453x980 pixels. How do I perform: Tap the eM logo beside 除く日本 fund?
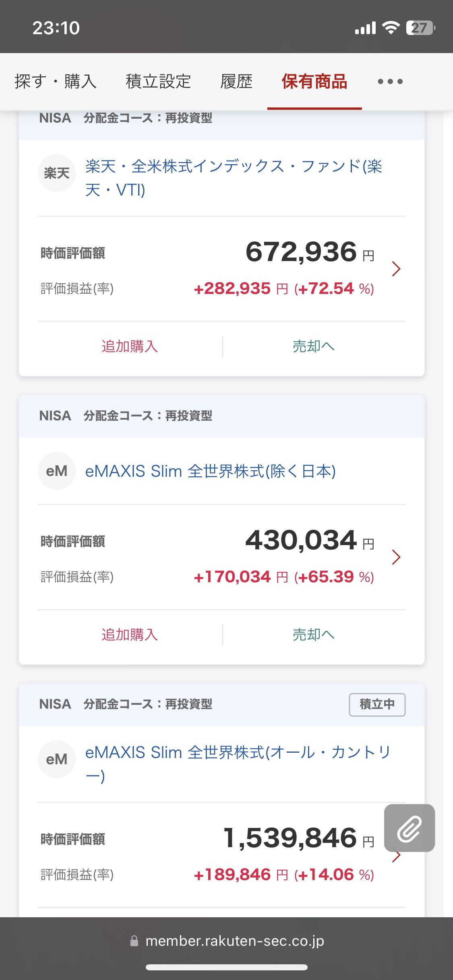(56, 471)
